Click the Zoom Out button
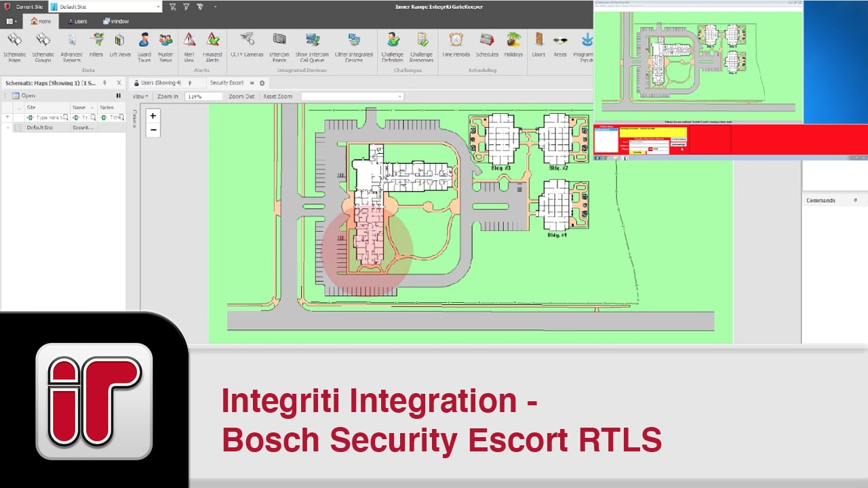Image resolution: width=868 pixels, height=488 pixels. (241, 96)
